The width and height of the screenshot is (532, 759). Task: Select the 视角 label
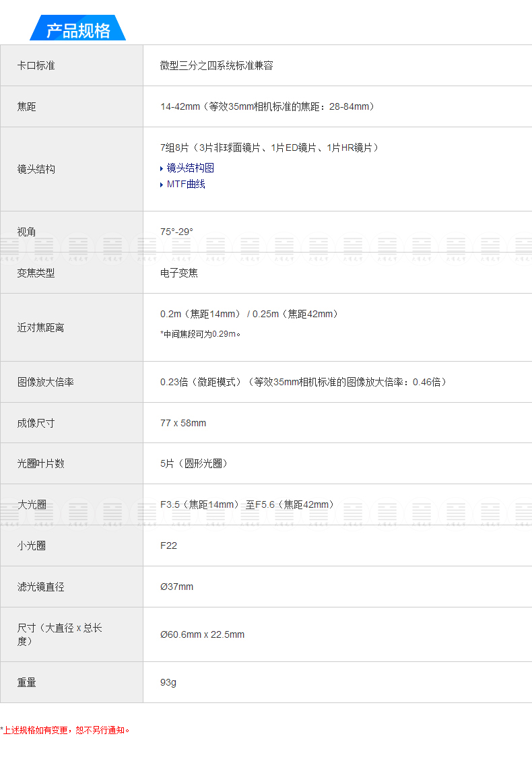(26, 232)
